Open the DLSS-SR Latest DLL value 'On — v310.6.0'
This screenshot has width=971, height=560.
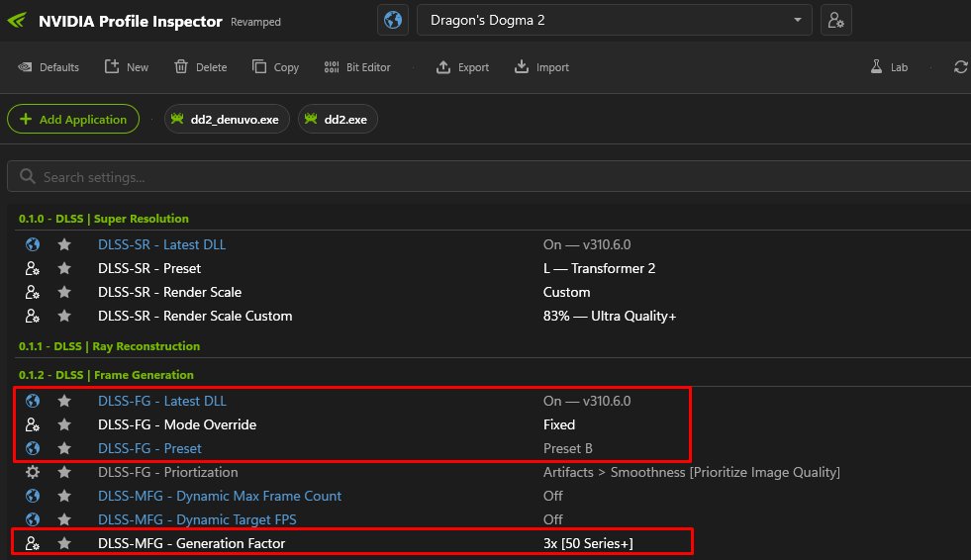[x=587, y=244]
